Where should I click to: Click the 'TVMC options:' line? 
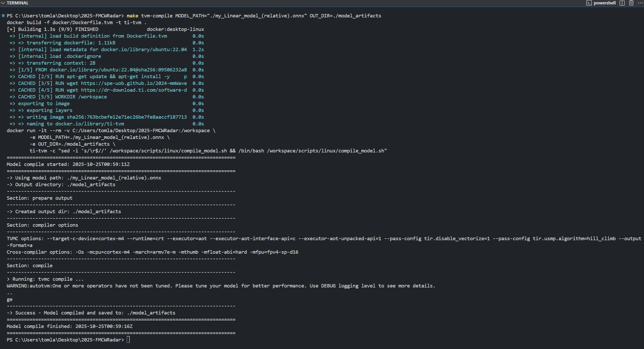324,238
